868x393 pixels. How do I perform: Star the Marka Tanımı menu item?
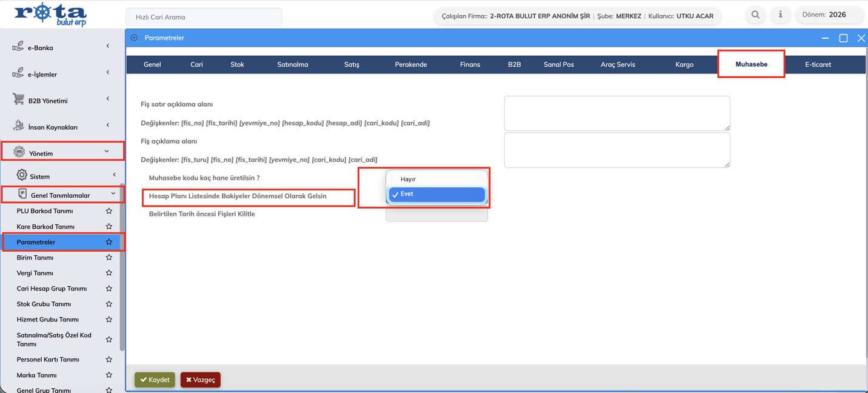pyautogui.click(x=109, y=375)
